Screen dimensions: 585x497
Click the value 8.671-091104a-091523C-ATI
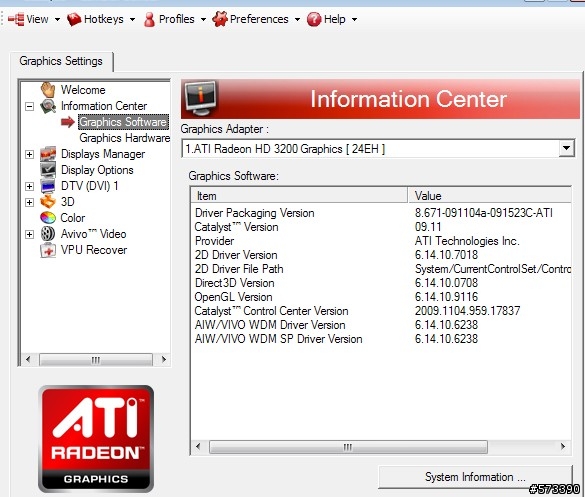coord(484,213)
